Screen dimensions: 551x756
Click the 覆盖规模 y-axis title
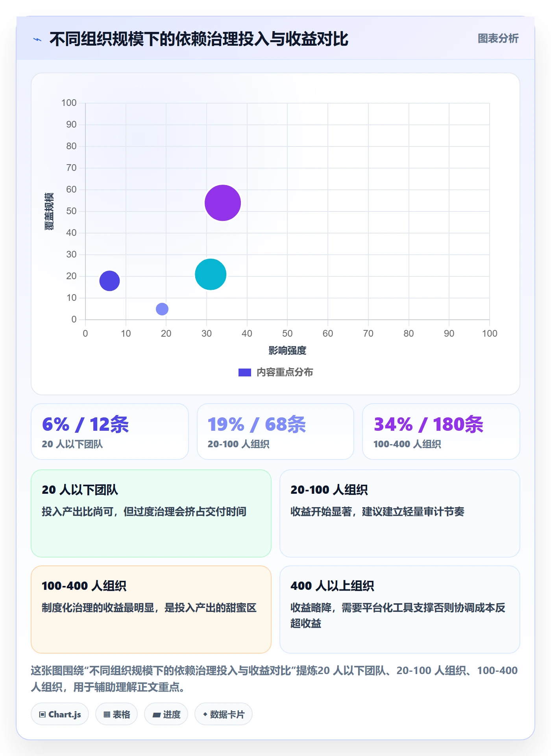(49, 211)
